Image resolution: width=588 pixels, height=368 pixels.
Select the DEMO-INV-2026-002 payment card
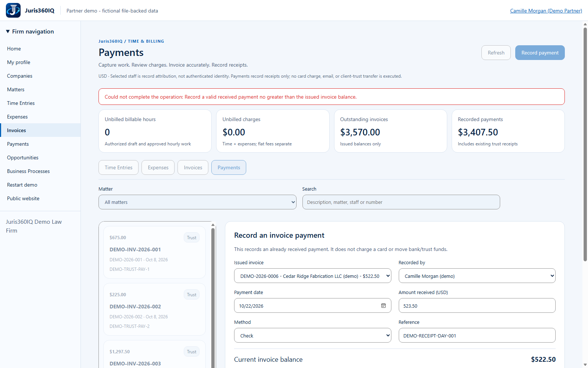(154, 309)
